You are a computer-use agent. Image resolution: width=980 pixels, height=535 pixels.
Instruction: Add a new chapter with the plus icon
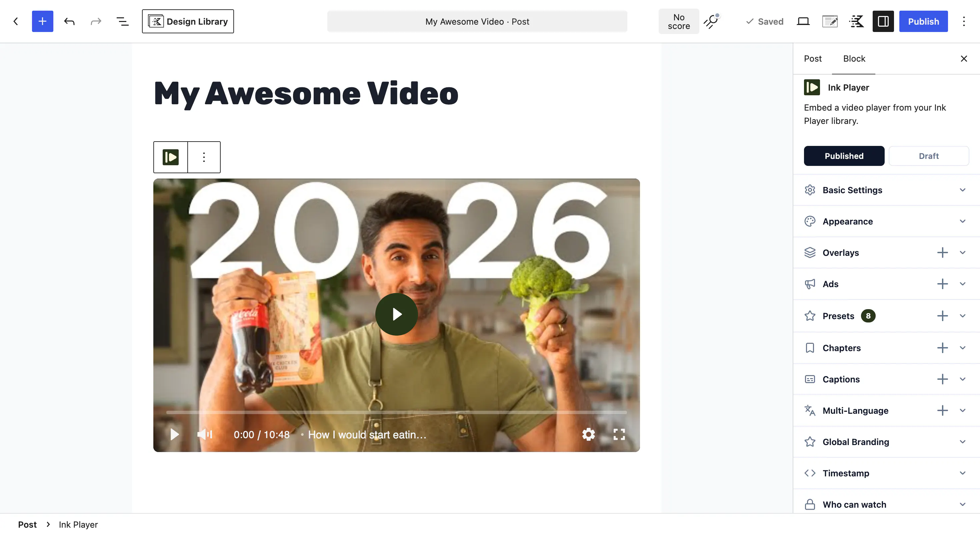942,347
